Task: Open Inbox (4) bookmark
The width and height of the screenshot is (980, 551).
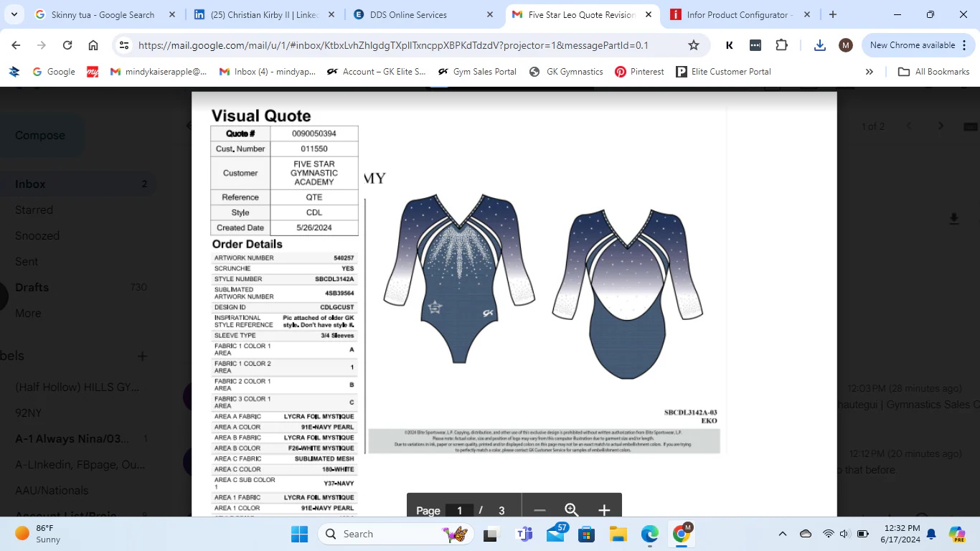Action: tap(267, 72)
